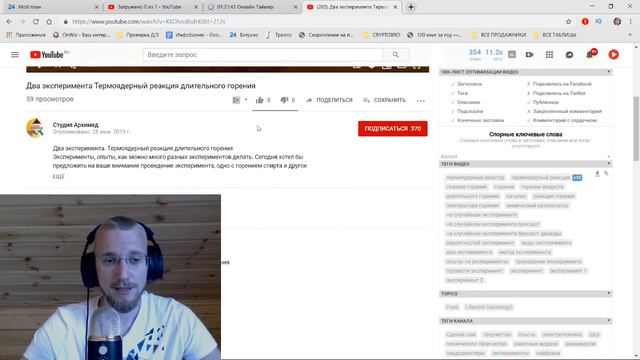Click the 'катализ' tag
This screenshot has width=640, height=360.
(516, 196)
